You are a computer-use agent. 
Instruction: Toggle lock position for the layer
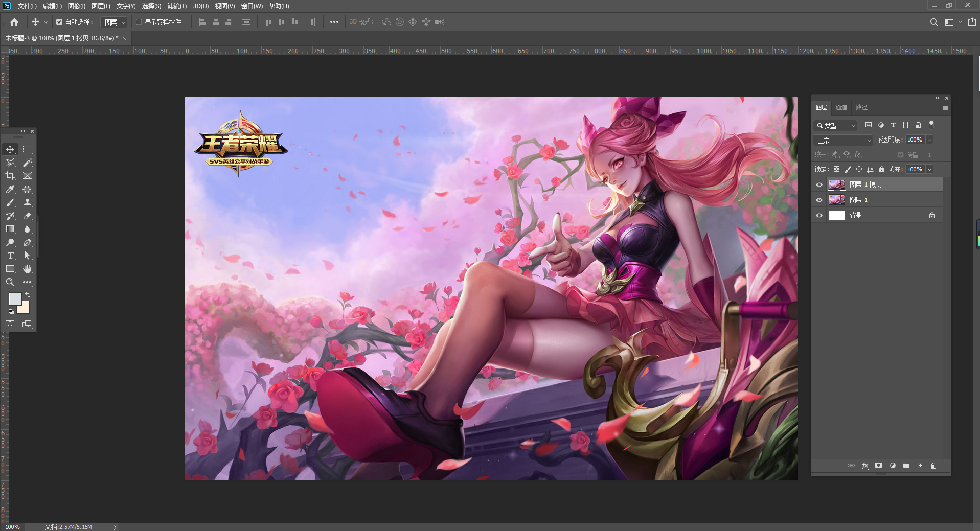pos(859,169)
